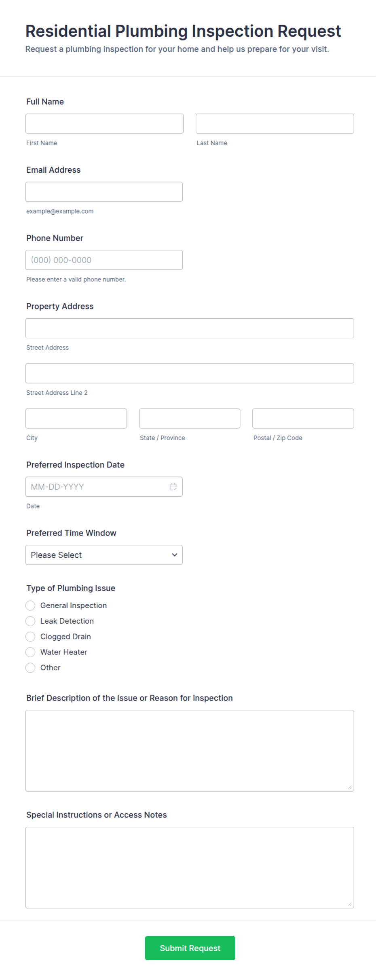376x980 pixels.
Task: Choose Other plumbing issue option
Action: 30,668
